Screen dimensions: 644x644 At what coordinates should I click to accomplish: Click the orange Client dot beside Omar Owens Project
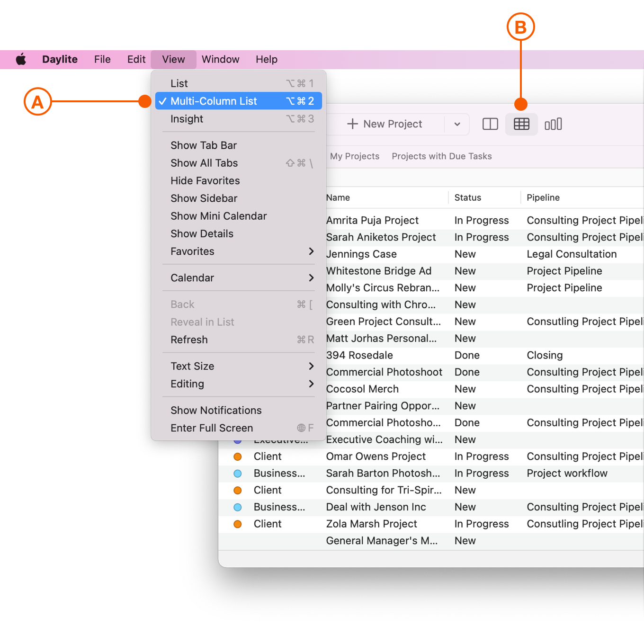click(238, 456)
